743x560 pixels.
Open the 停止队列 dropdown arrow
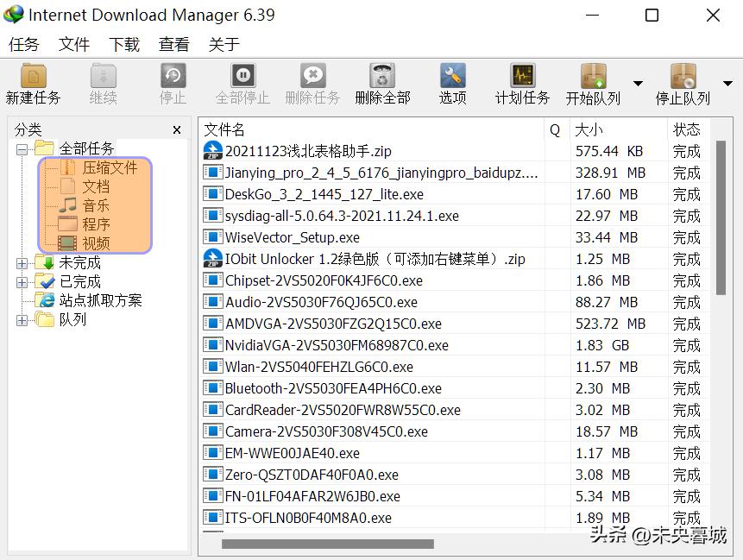click(727, 84)
